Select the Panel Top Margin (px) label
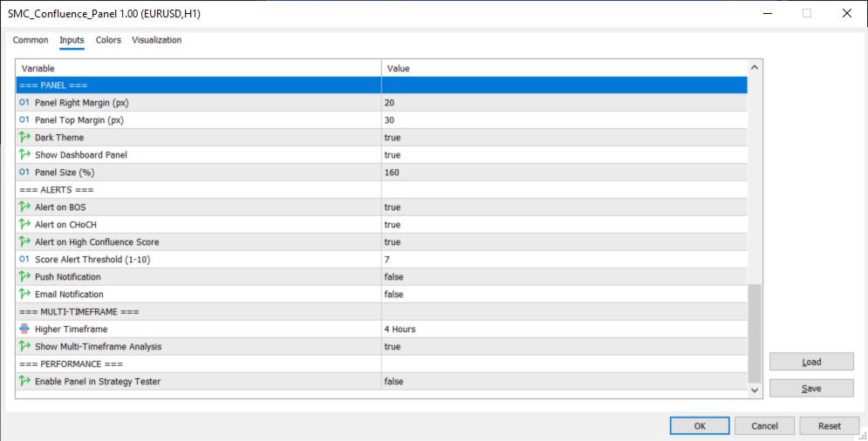Viewport: 868px width, 441px height. [x=79, y=120]
